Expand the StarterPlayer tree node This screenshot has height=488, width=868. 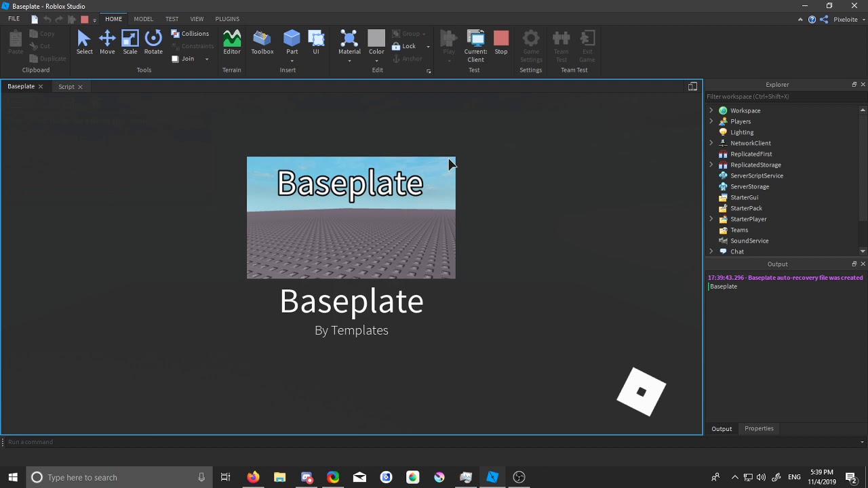[x=711, y=219]
